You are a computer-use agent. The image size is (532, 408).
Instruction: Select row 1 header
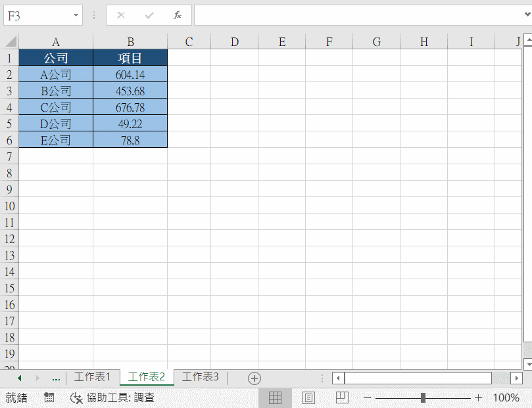point(9,58)
